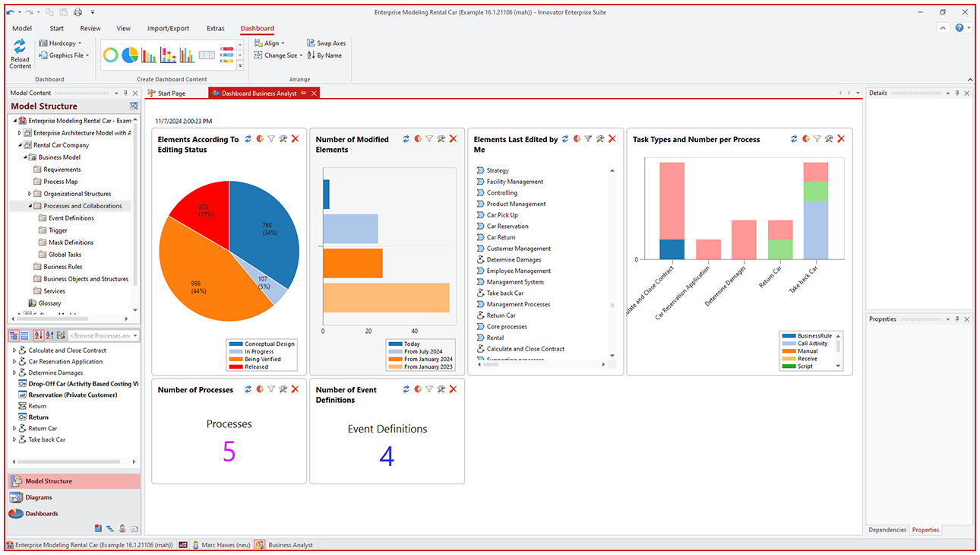Toggle descending A-Z sort in Model Content
The image size is (980, 555).
point(39,335)
